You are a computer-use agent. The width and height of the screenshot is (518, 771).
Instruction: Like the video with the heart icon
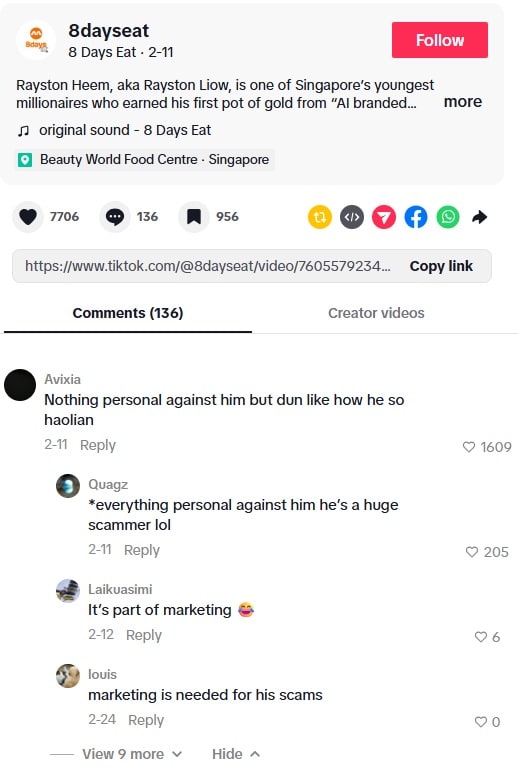click(28, 217)
